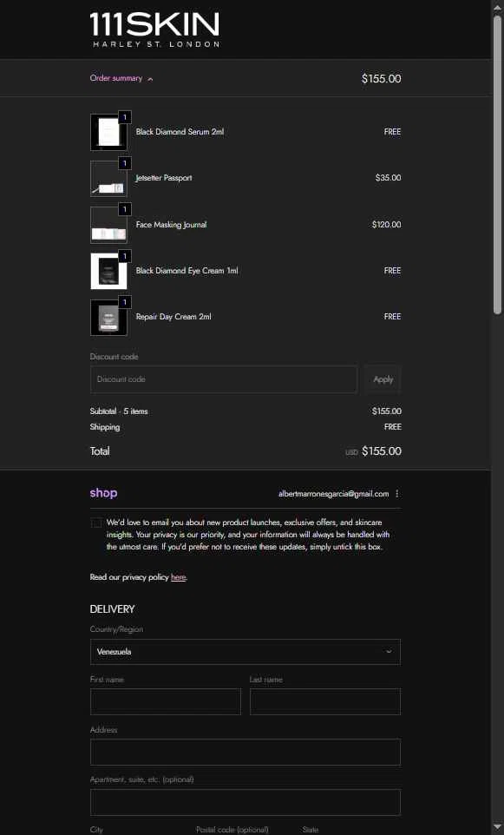The image size is (504, 835).
Task: Click the Jetsetter Passport product name
Action: click(164, 178)
